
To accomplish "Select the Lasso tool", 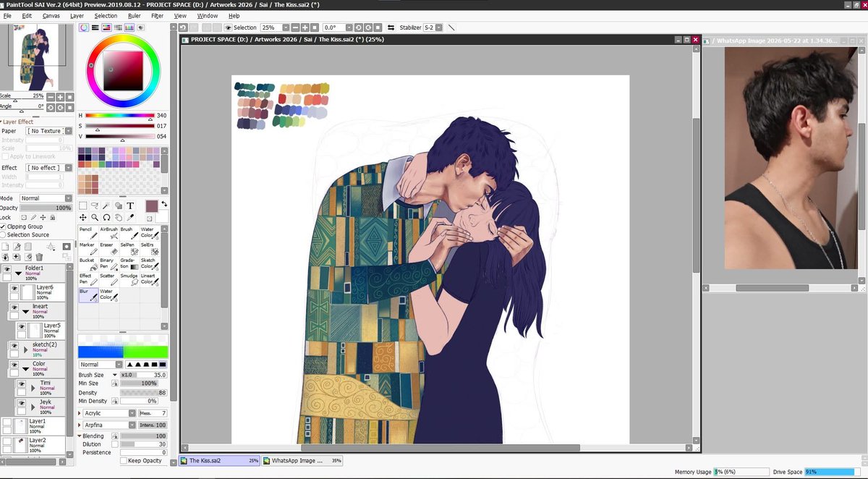I will tap(95, 205).
